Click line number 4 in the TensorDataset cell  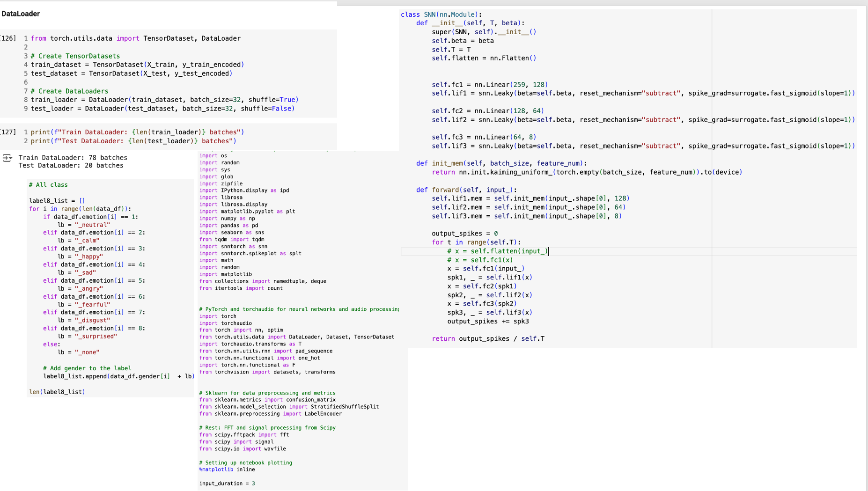(x=25, y=64)
